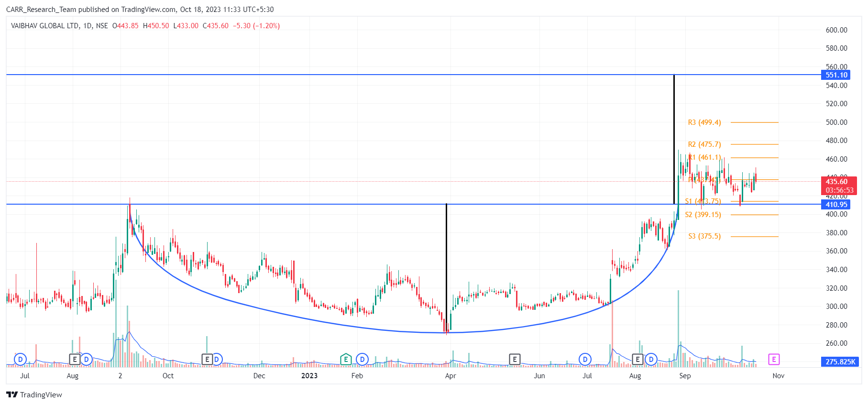
Task: Click the Sep label on time axis
Action: coord(685,376)
